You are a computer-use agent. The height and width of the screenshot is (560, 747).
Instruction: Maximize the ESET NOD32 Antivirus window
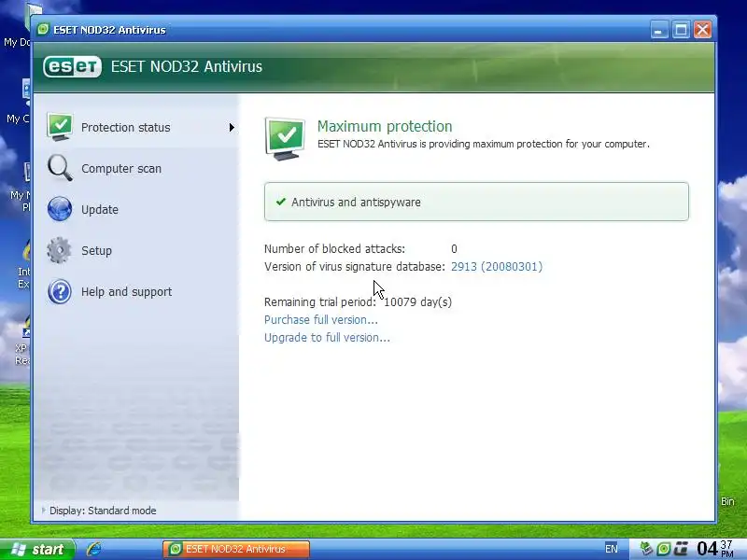click(x=681, y=30)
